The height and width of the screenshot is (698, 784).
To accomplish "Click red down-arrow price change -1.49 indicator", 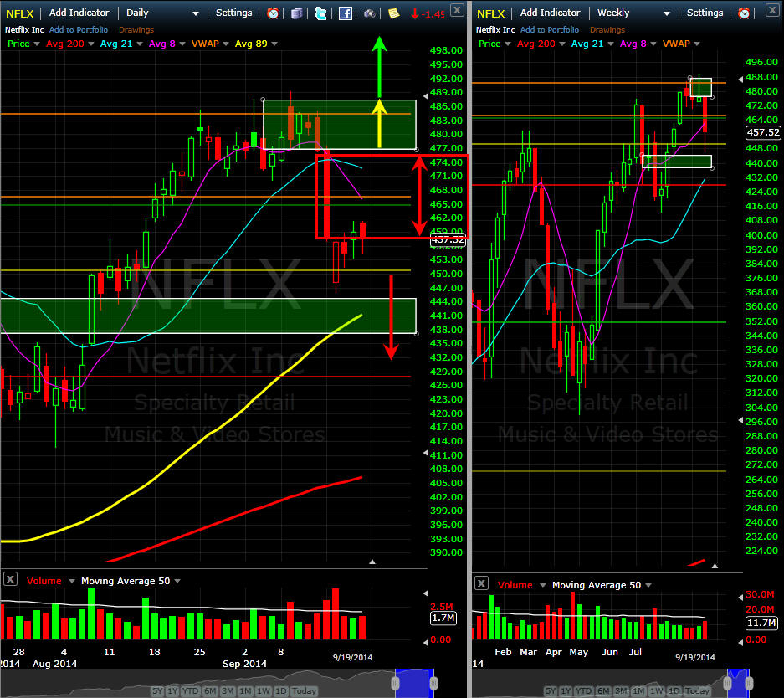I will [x=428, y=14].
